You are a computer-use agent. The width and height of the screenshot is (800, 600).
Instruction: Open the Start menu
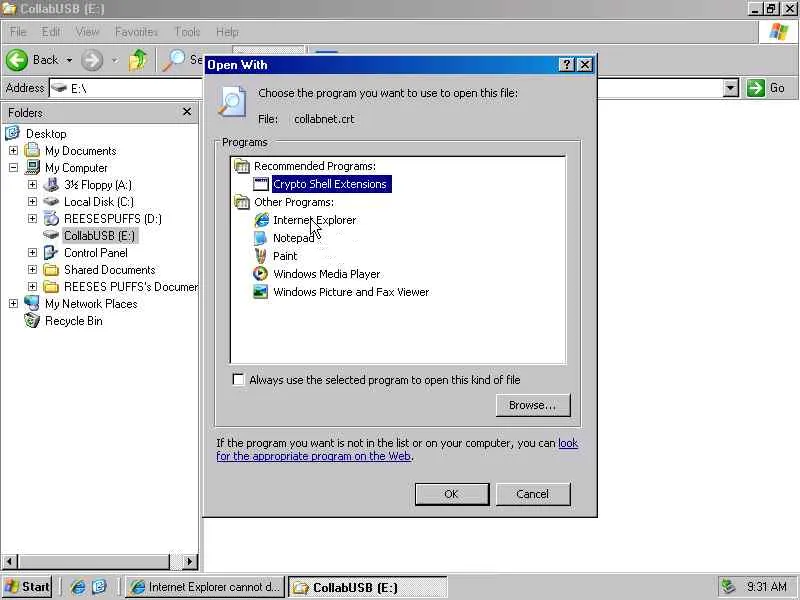(x=27, y=587)
